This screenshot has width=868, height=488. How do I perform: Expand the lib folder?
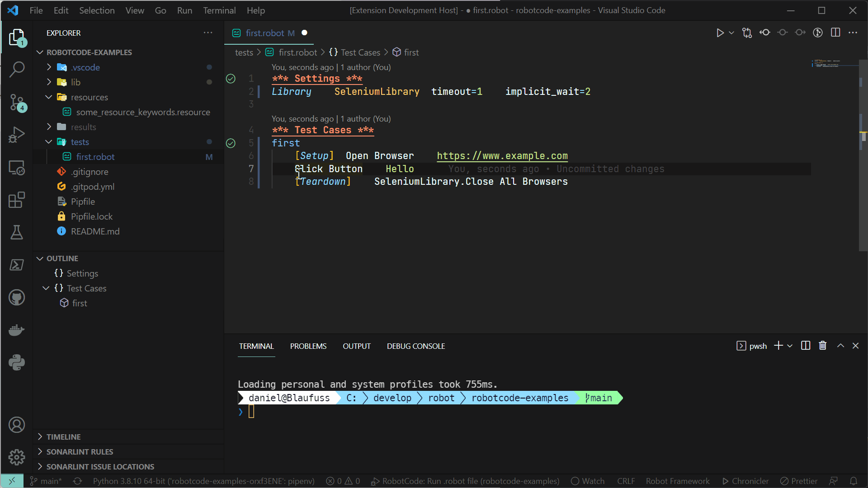[x=75, y=82]
